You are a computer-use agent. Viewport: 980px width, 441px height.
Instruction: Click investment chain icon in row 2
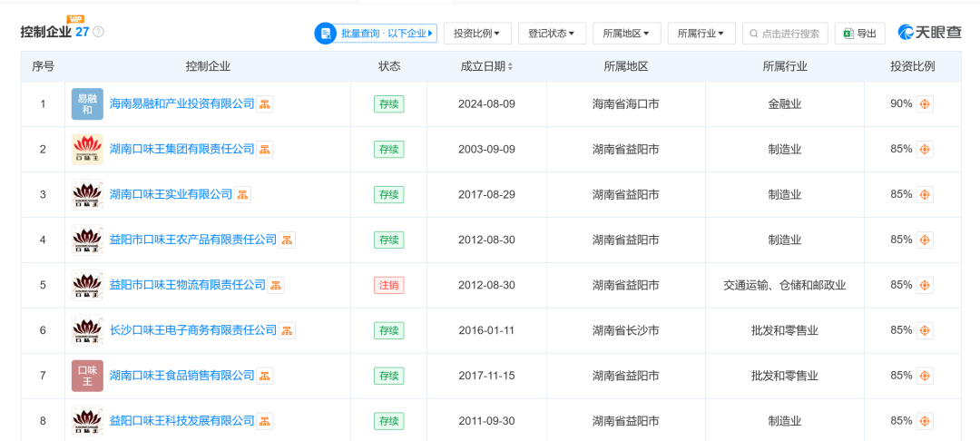coord(925,150)
